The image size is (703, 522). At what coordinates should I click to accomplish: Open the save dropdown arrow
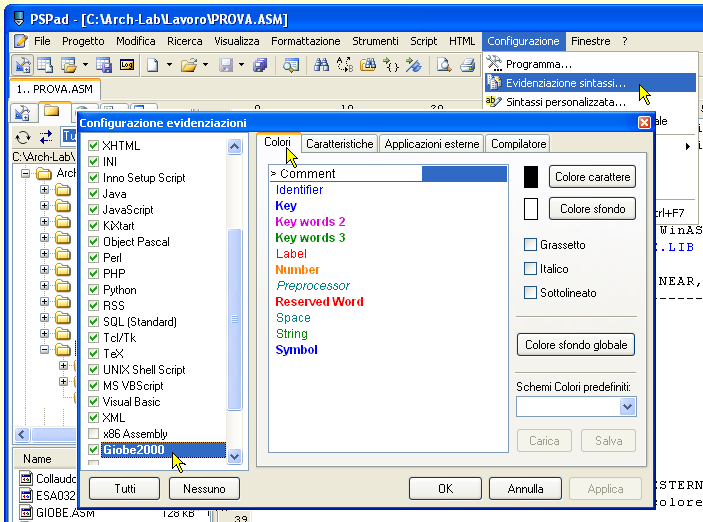[x=241, y=65]
